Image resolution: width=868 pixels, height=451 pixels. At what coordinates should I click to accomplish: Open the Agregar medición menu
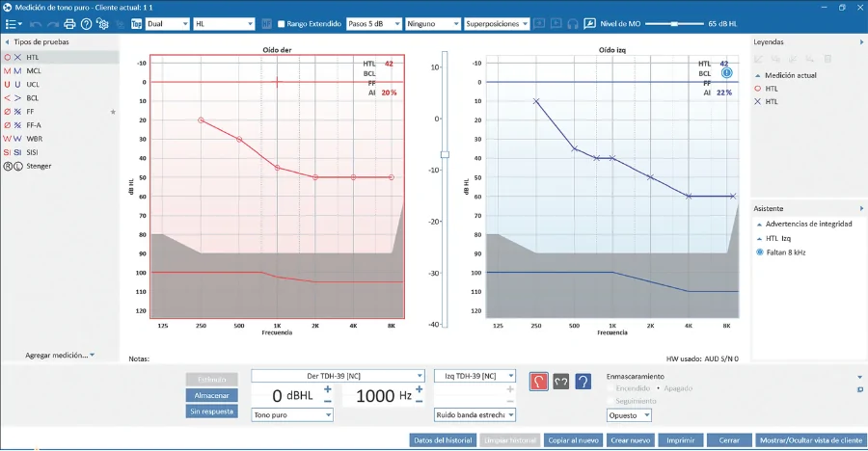click(60, 356)
